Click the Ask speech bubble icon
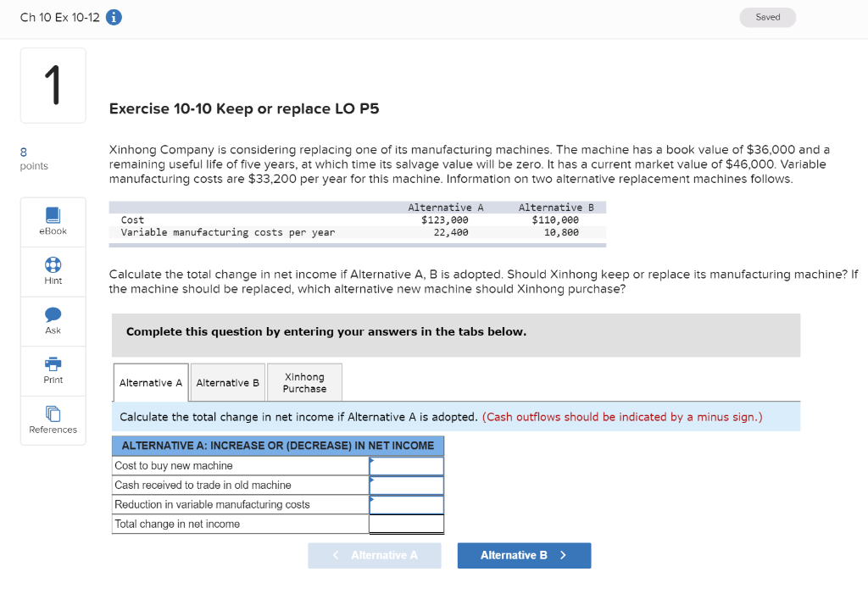Screen dimensions: 868x594 pos(53,314)
